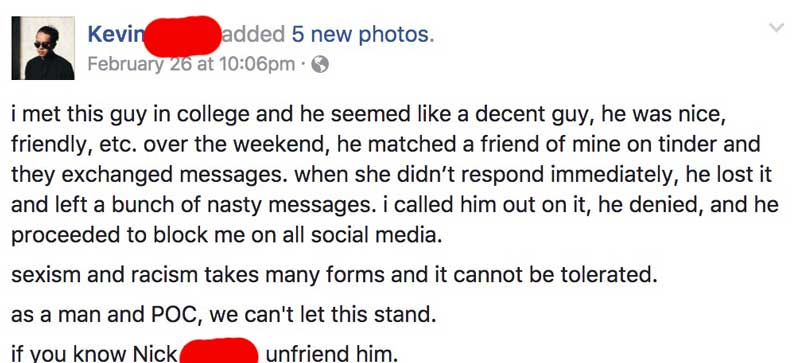Click 'proceeded to block me on all social media'

click(x=226, y=235)
